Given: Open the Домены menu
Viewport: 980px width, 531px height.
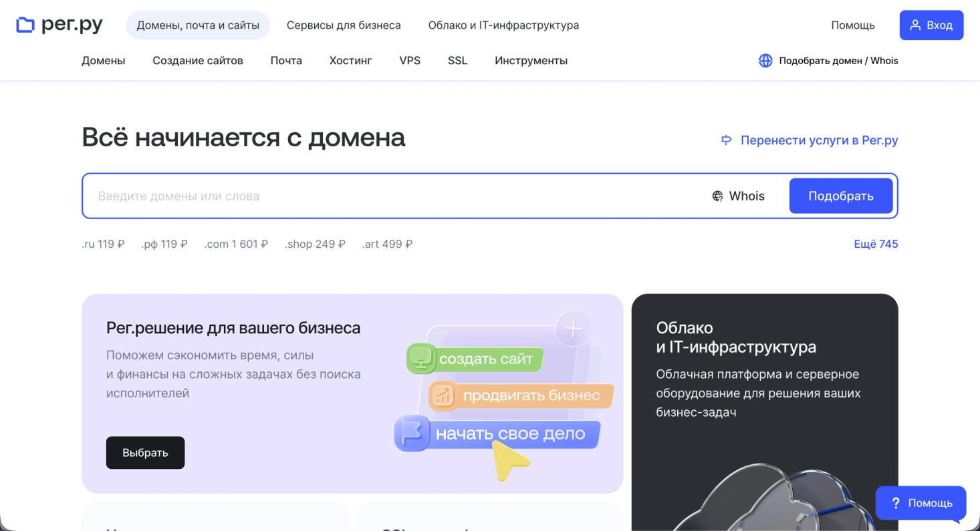Looking at the screenshot, I should click(x=104, y=61).
